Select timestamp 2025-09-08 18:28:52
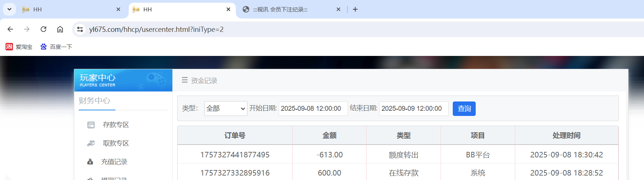 pyautogui.click(x=567, y=173)
